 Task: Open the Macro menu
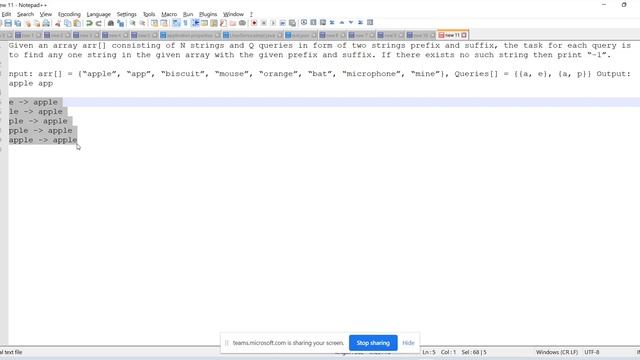(169, 14)
